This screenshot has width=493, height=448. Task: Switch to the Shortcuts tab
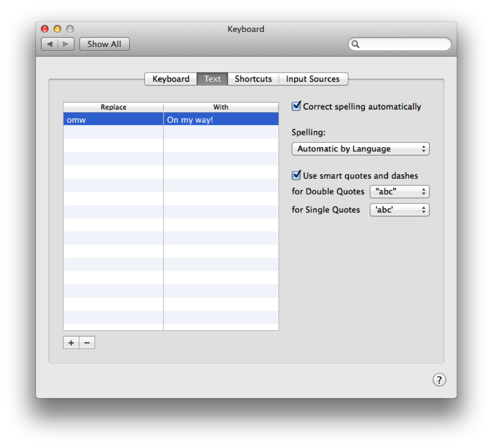tap(253, 79)
